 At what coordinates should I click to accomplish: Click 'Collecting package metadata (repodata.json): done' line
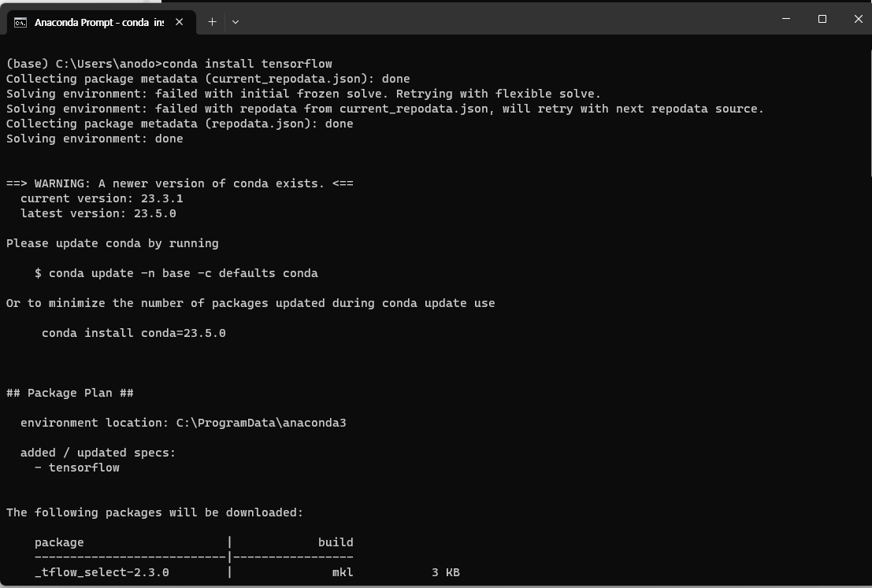tap(180, 124)
